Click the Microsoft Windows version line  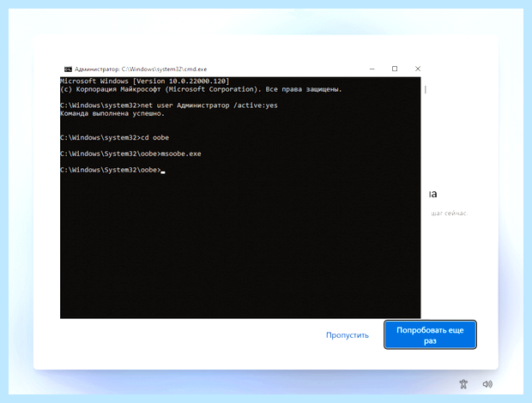point(145,81)
